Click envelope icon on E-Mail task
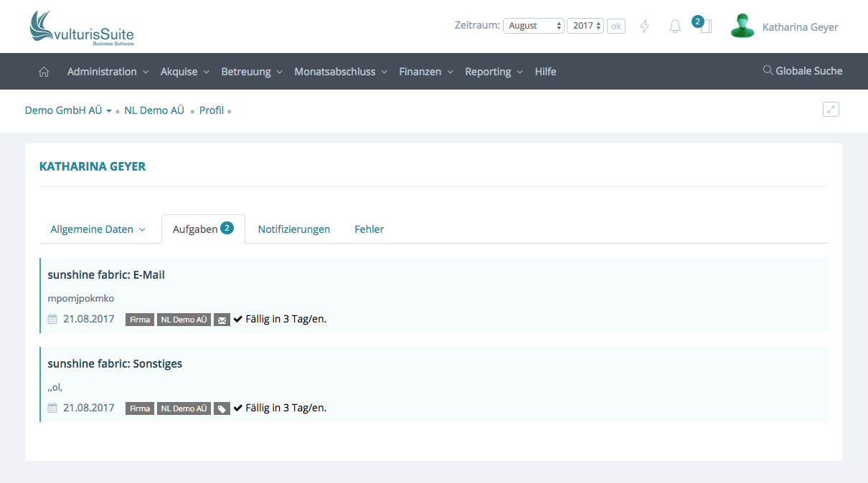 222,320
